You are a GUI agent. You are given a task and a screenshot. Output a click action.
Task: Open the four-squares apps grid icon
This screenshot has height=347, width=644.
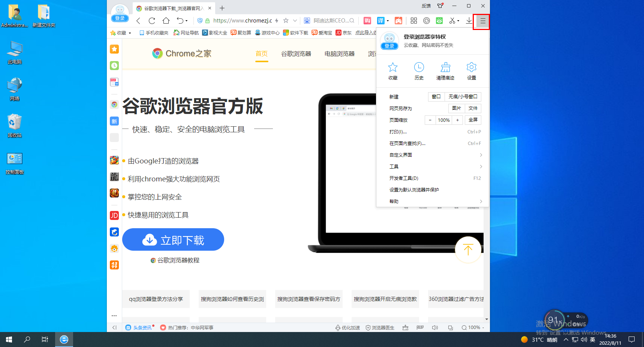[x=414, y=21]
